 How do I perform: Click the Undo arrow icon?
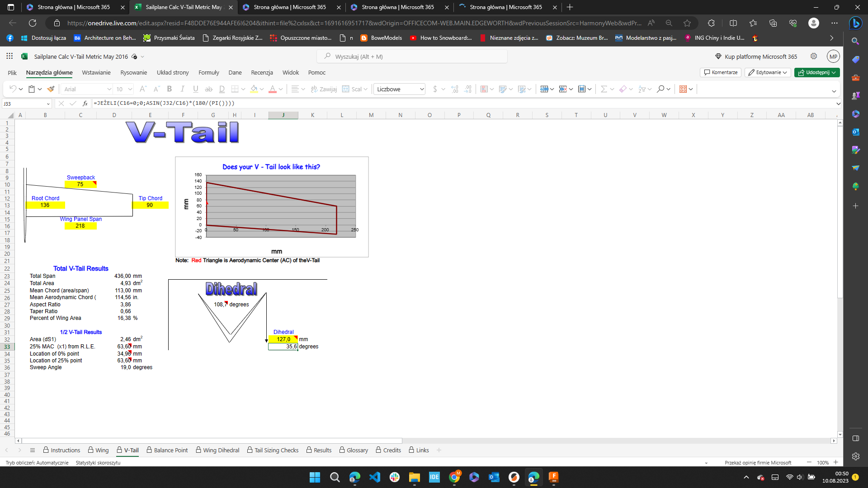[x=13, y=89]
